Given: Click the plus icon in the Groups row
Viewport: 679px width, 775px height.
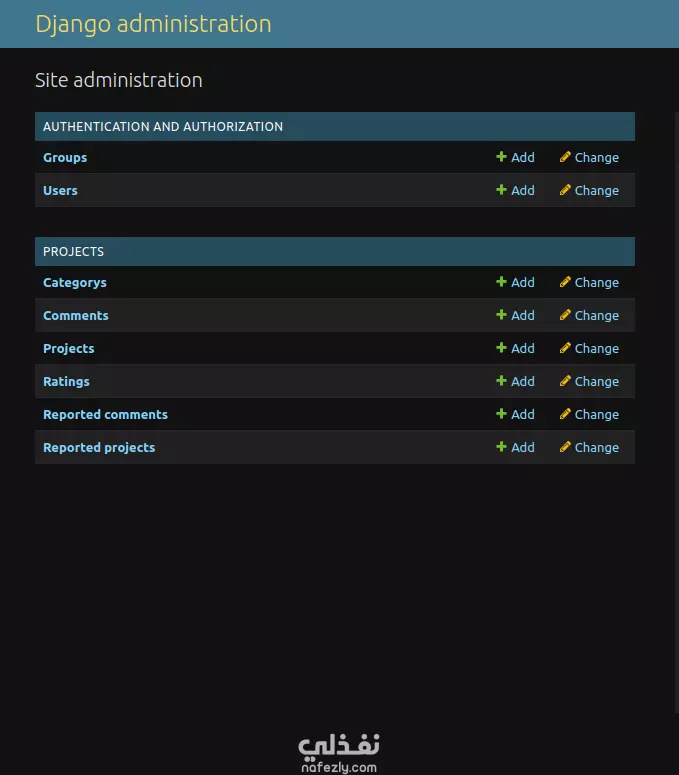Looking at the screenshot, I should tap(501, 157).
